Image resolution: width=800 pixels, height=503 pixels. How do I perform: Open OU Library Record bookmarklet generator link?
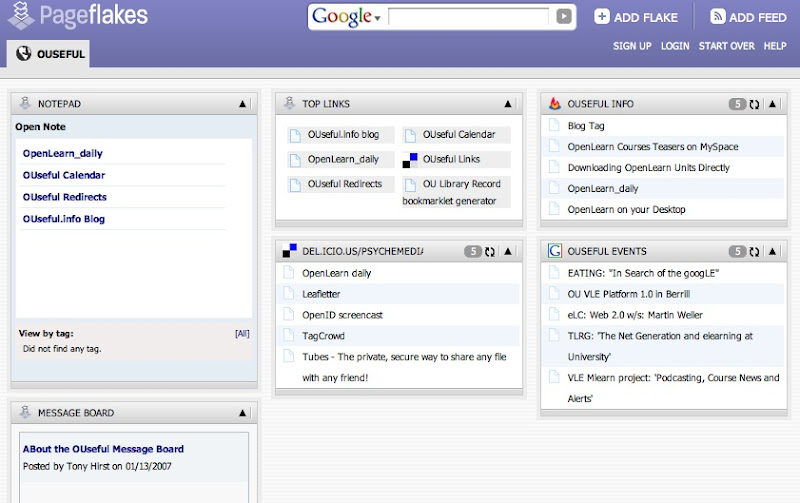(452, 192)
